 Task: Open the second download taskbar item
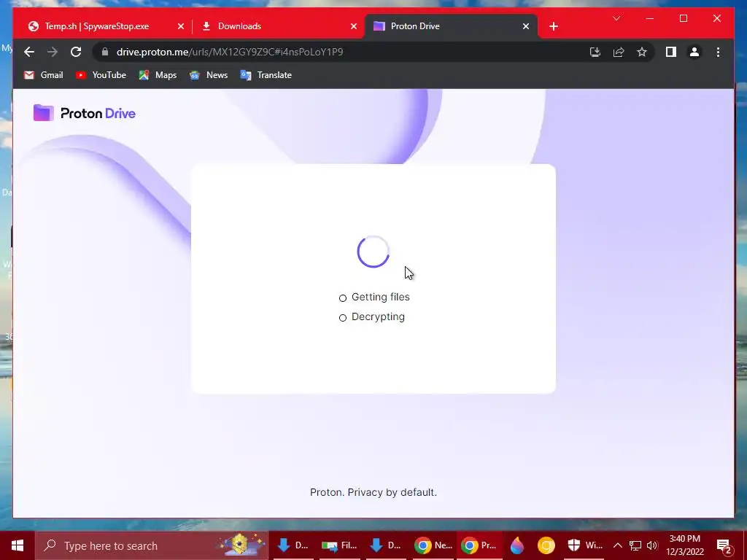(385, 545)
